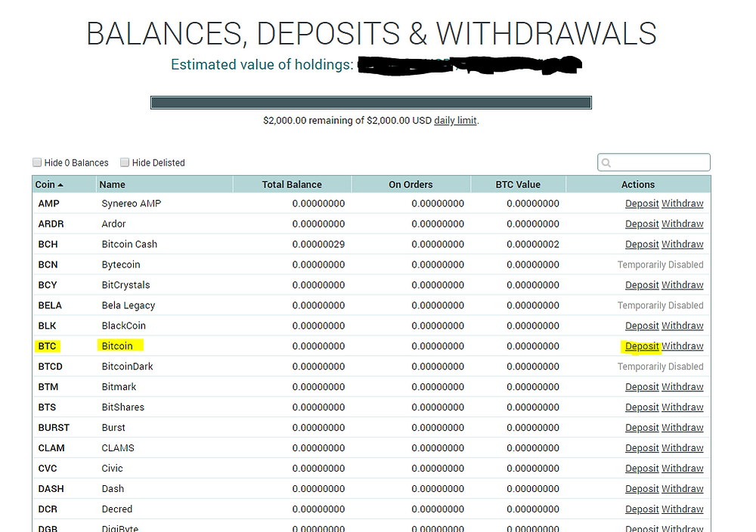The height and width of the screenshot is (532, 756).
Task: Click Deposit for Burst
Action: coord(642,428)
